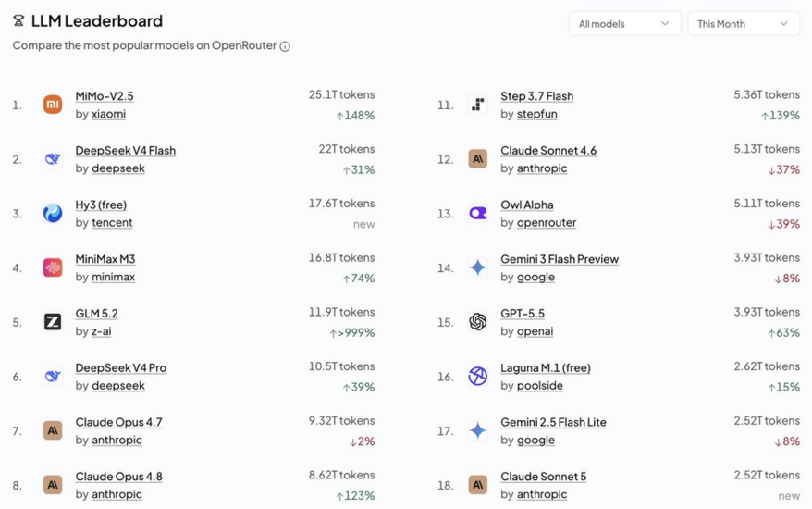Open the Owl Alpha model link
The width and height of the screenshot is (812, 509).
[x=526, y=205]
